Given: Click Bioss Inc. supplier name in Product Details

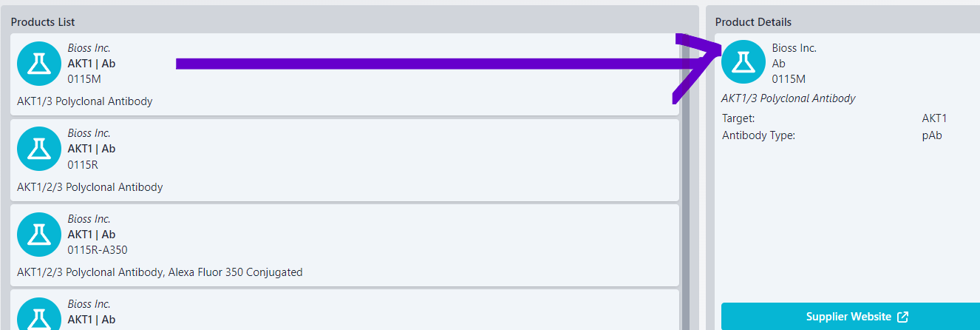Looking at the screenshot, I should [x=794, y=48].
